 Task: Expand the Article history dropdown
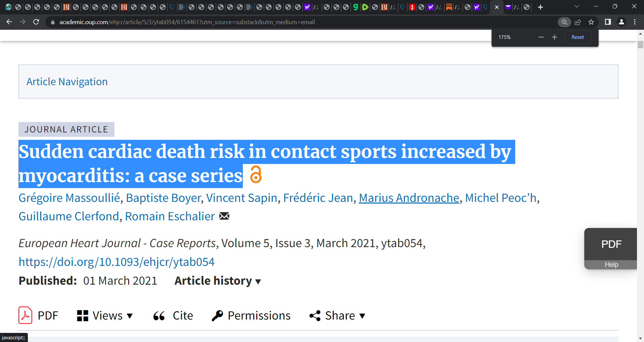click(x=218, y=281)
